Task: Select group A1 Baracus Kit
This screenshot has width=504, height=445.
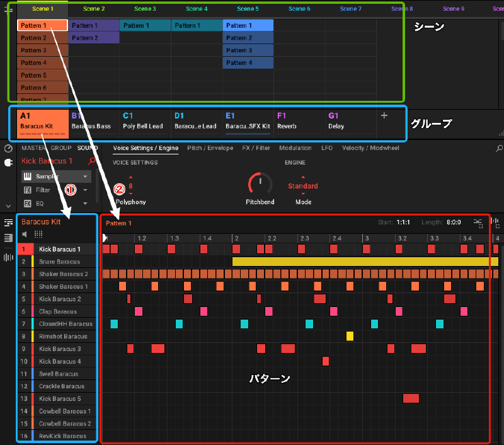Action: click(x=43, y=124)
